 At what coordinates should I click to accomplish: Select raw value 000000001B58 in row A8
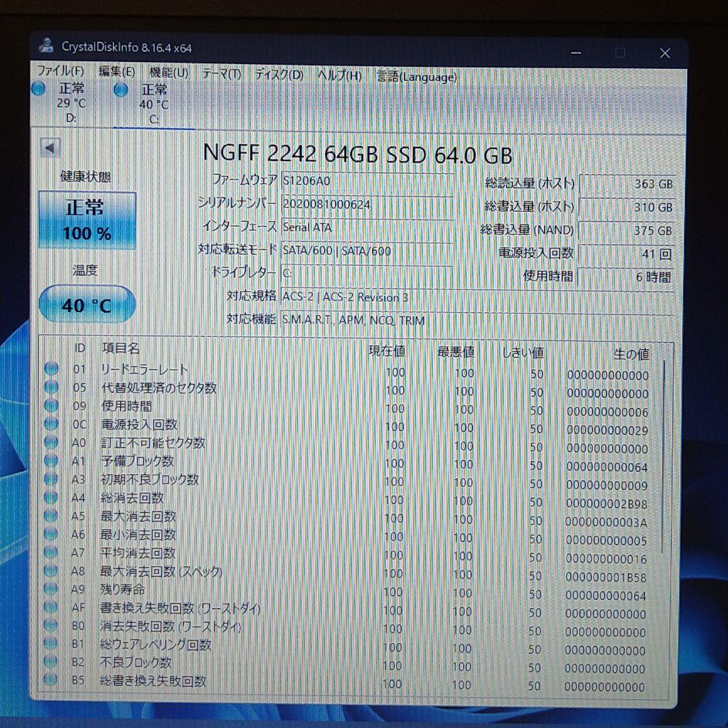tap(606, 577)
